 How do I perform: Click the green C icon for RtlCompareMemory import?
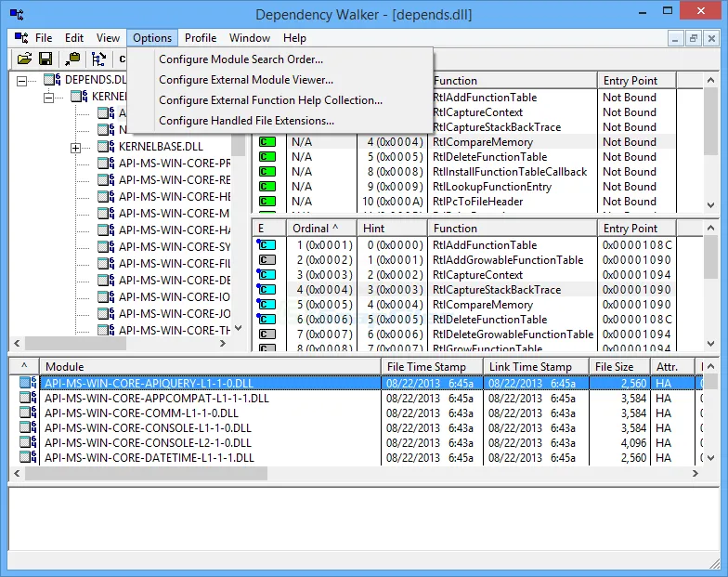[267, 142]
